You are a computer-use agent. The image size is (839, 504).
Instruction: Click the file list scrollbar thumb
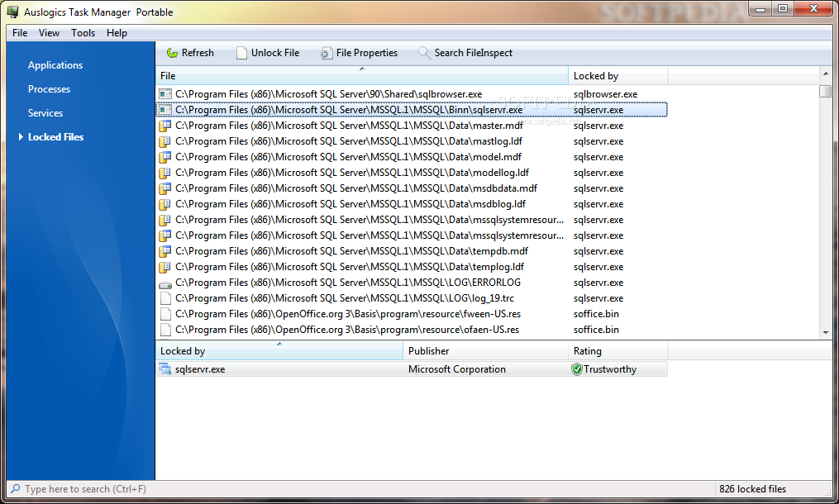point(826,92)
